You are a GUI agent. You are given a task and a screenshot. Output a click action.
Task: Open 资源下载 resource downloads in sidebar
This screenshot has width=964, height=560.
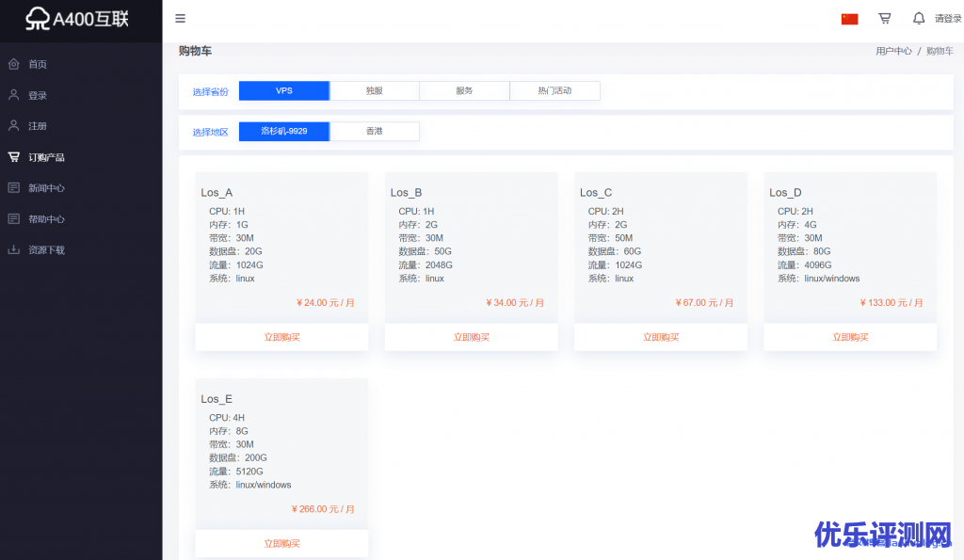46,250
